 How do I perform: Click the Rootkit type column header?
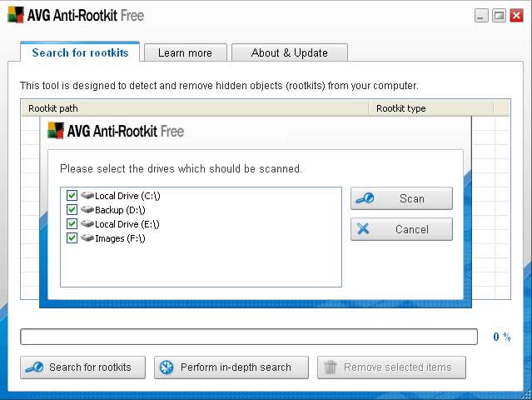[430, 108]
